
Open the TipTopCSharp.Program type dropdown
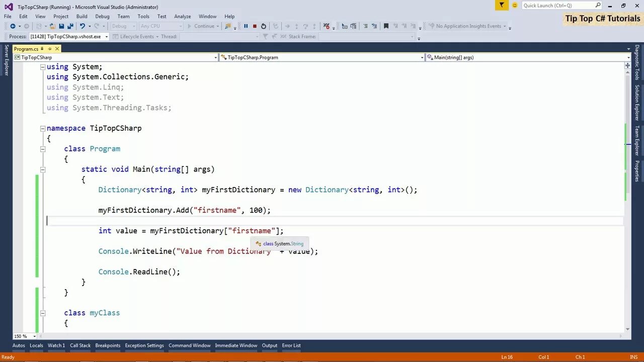point(422,57)
